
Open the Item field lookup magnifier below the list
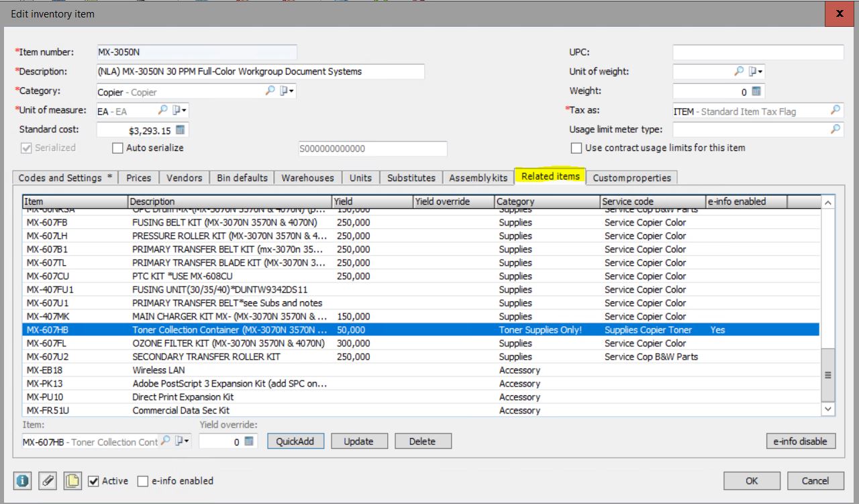pos(165,441)
